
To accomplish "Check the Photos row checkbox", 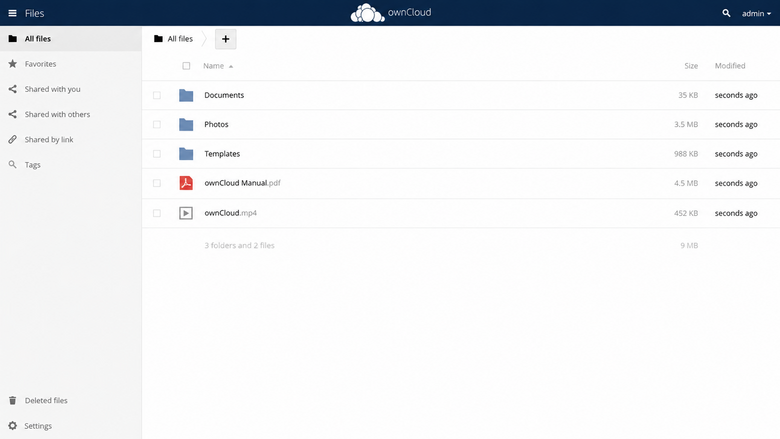I will coord(157,124).
